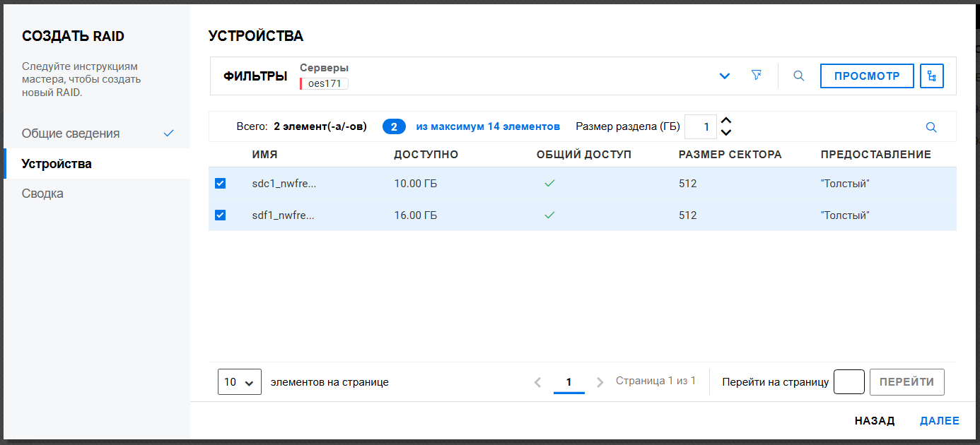Click ДАЛЕЕ to proceed

click(x=939, y=421)
